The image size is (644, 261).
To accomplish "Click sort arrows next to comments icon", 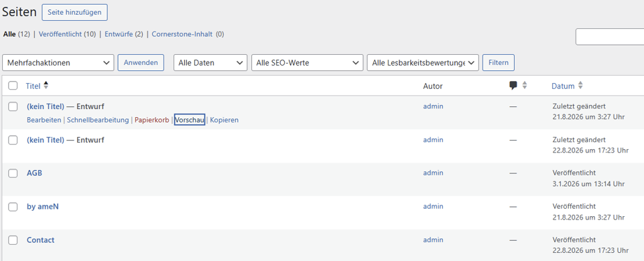I will [524, 86].
